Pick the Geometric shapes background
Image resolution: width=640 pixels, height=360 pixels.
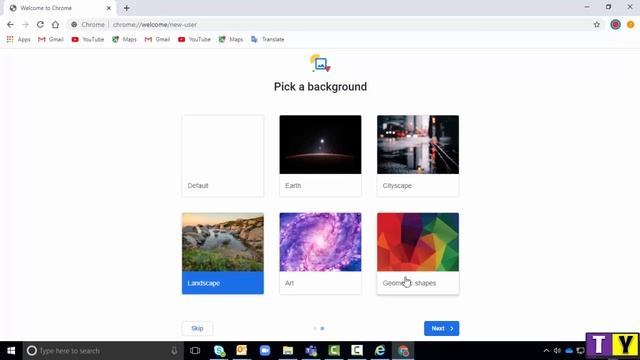(x=418, y=253)
